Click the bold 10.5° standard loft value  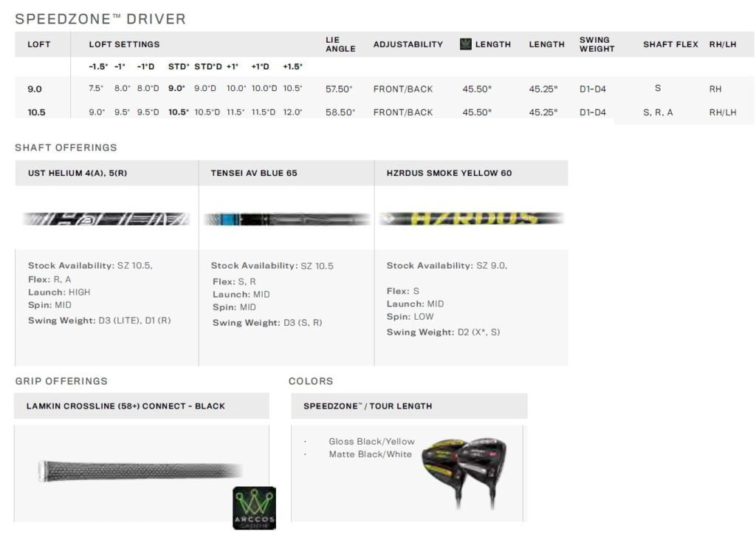tap(179, 112)
